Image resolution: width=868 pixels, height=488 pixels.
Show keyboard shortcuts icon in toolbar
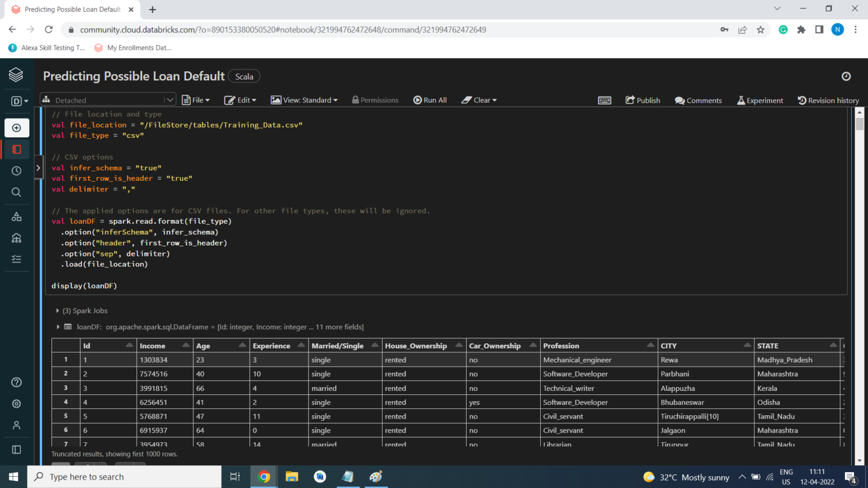[604, 101]
